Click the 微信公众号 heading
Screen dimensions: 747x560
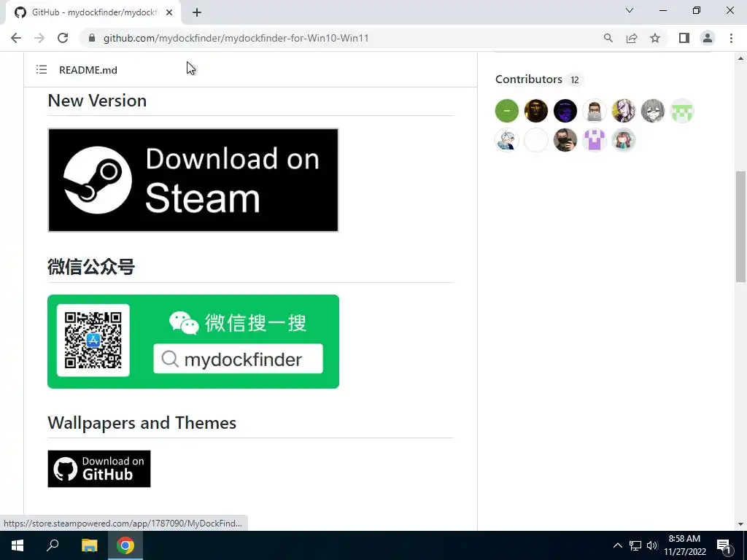91,267
